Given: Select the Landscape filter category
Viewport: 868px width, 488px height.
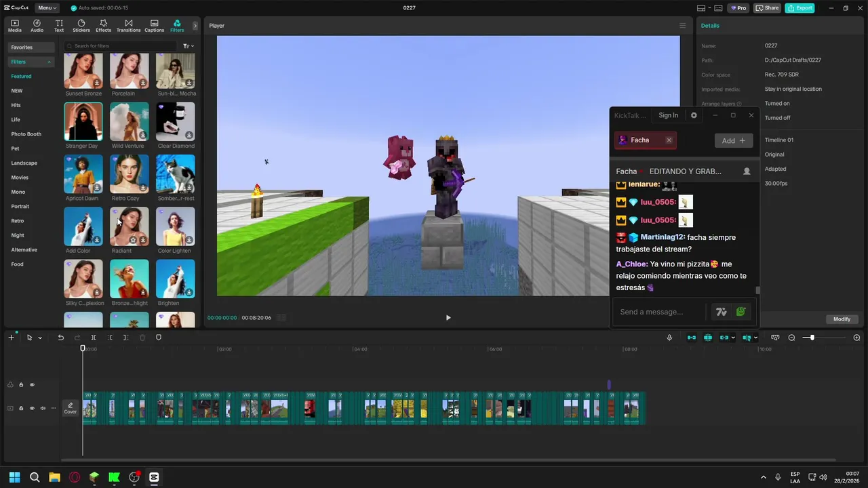Looking at the screenshot, I should [24, 163].
